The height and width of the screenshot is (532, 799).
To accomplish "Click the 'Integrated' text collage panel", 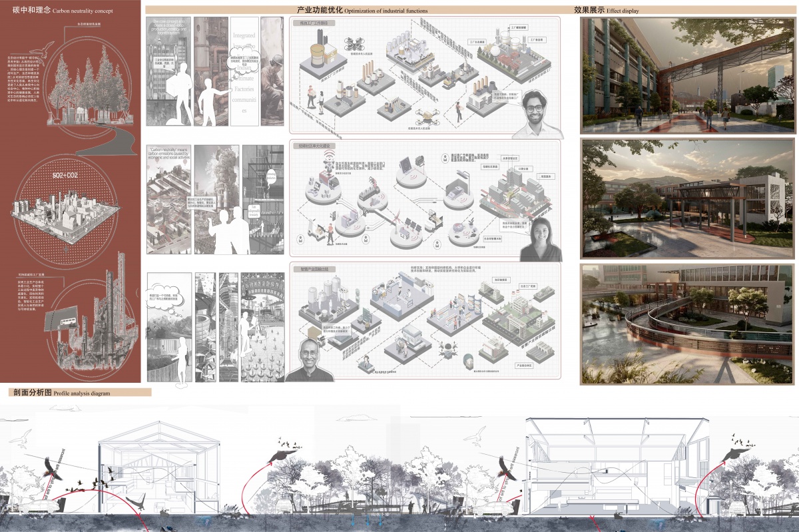I will pos(244,70).
